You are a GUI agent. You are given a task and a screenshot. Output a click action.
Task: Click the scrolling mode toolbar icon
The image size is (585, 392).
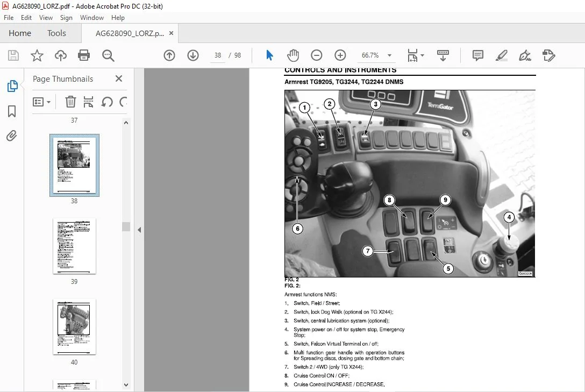pyautogui.click(x=443, y=55)
